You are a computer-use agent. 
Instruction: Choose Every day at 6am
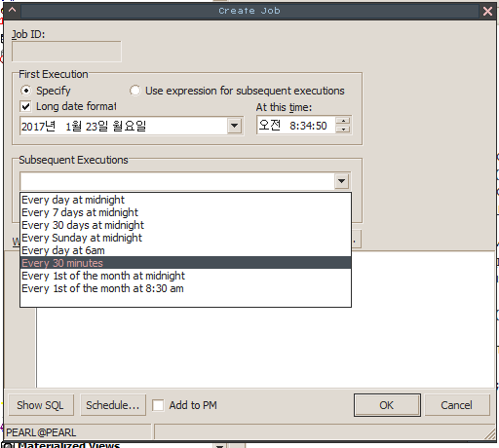185,250
